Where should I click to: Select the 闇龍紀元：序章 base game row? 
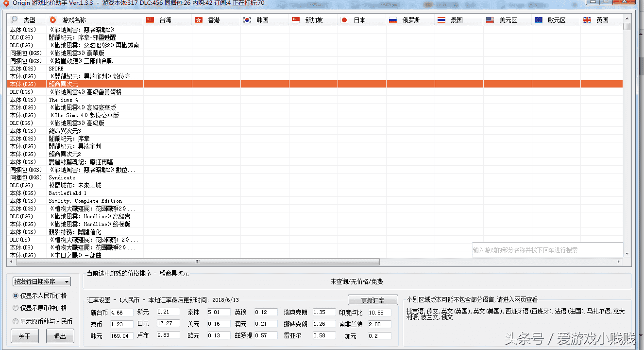click(315, 139)
